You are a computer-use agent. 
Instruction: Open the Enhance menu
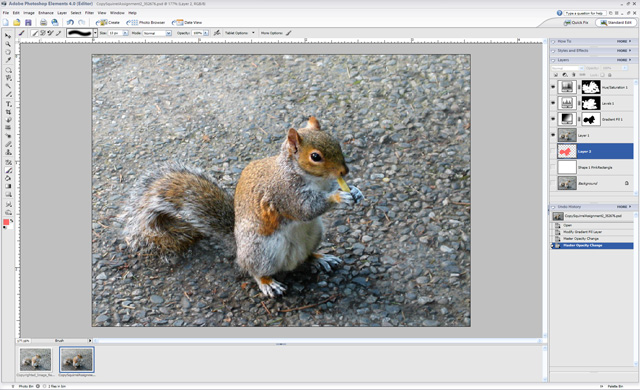46,13
